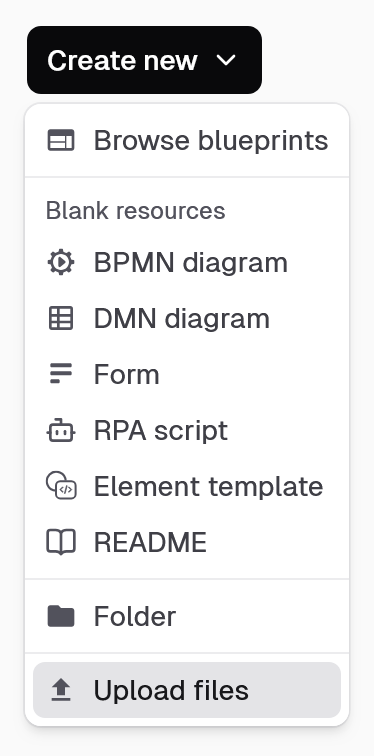Click the Form lines icon
Image resolution: width=374 pixels, height=756 pixels.
61,374
